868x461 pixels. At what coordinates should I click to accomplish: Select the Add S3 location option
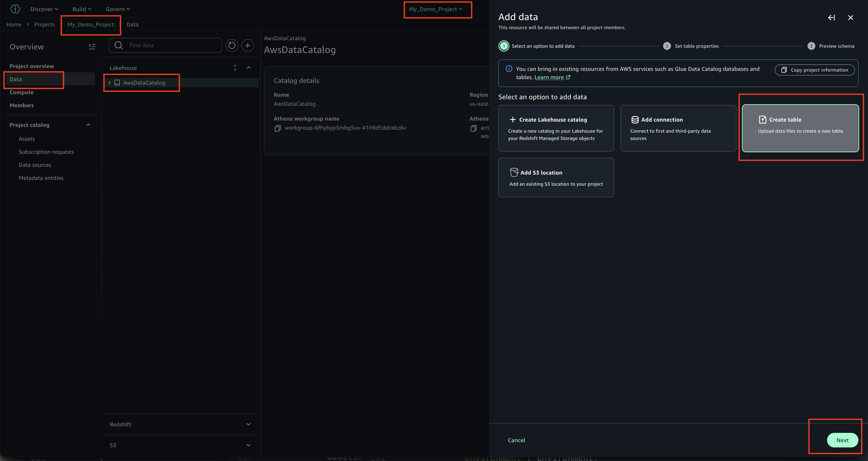tap(556, 178)
